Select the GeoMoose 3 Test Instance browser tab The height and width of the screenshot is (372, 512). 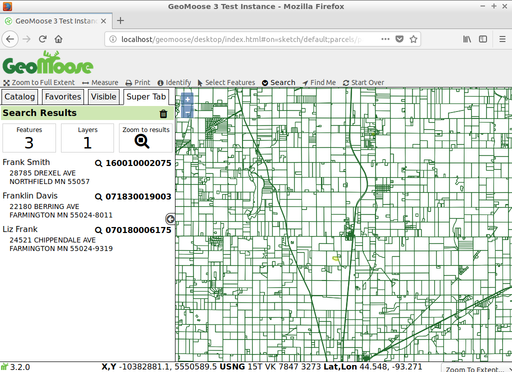pyautogui.click(x=56, y=21)
